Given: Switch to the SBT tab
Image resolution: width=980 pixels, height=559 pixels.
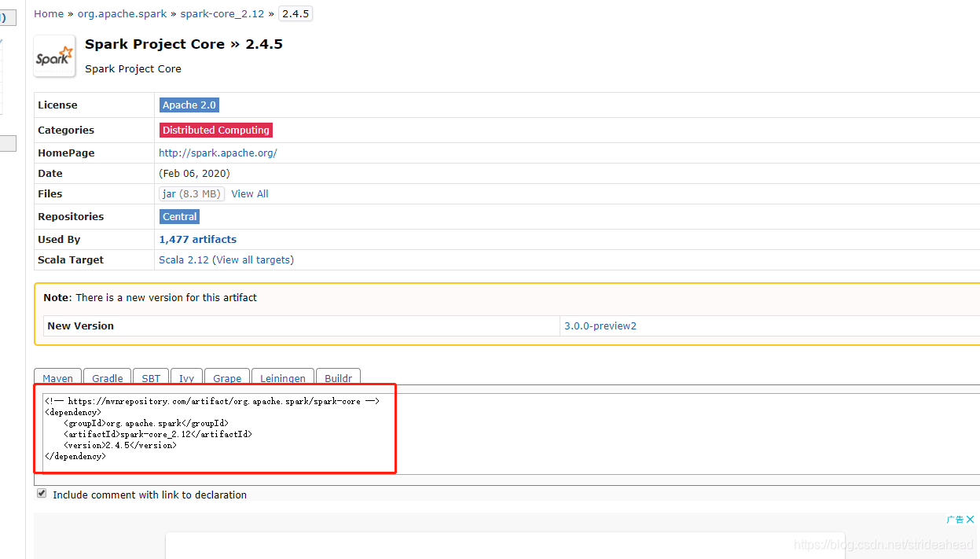Looking at the screenshot, I should (x=151, y=377).
